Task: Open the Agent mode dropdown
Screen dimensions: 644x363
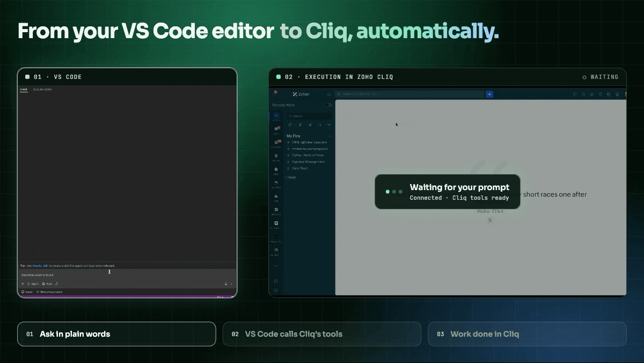Action: pos(33,284)
